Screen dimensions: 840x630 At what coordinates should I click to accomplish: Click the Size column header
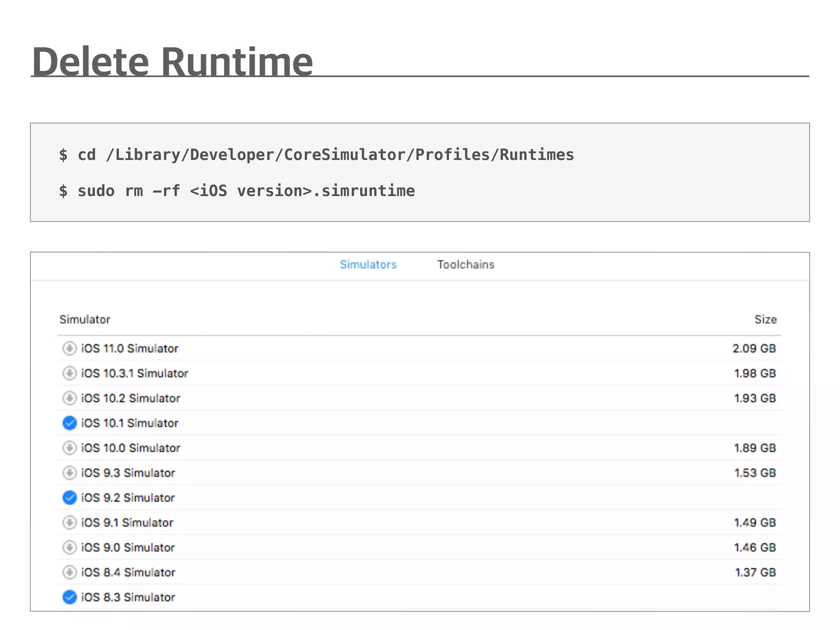click(765, 320)
